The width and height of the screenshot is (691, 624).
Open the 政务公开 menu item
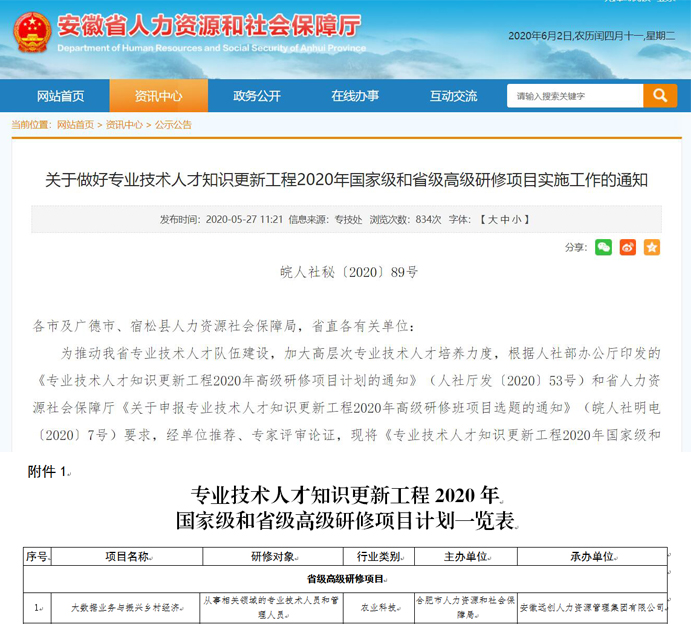pyautogui.click(x=257, y=96)
